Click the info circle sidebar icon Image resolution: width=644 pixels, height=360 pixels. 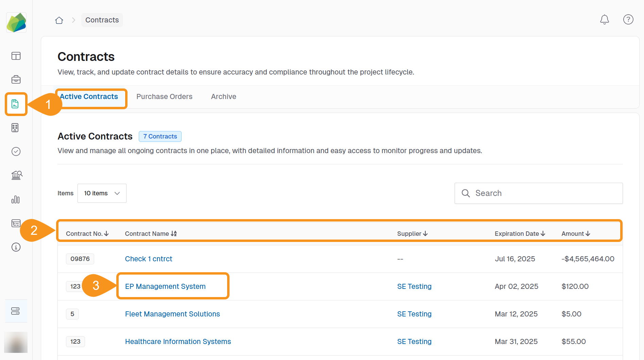point(16,247)
